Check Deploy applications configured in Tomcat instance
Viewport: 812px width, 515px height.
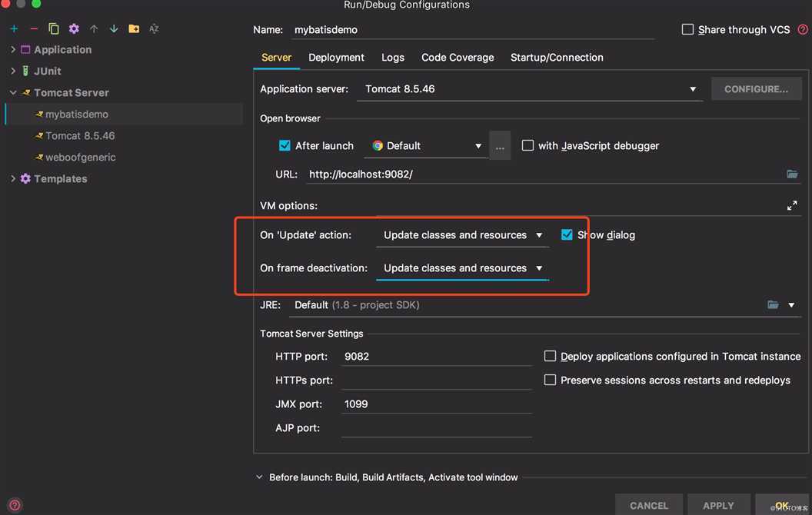[x=550, y=356]
